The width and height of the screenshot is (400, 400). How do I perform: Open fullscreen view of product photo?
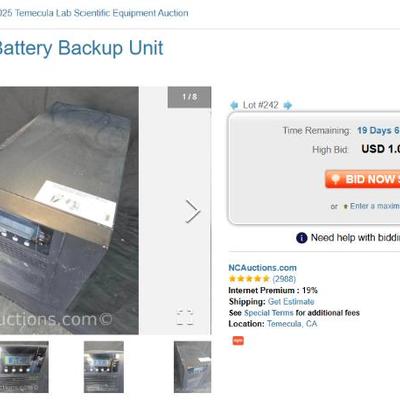click(185, 317)
